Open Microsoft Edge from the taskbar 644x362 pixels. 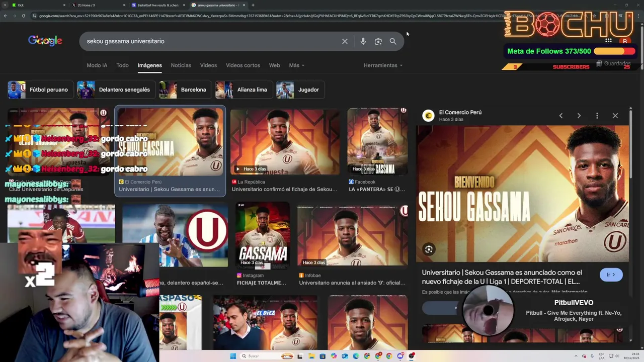[x=356, y=356]
